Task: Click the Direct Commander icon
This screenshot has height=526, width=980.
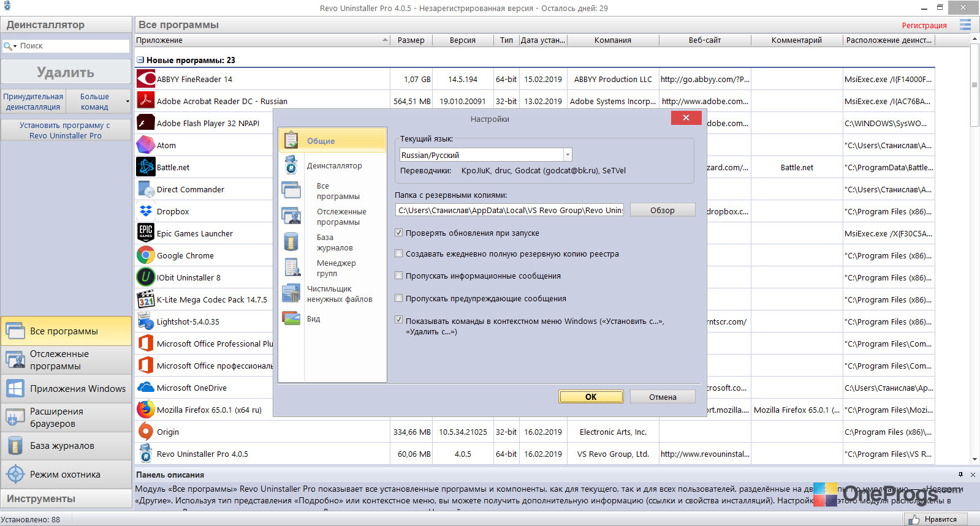Action: coord(146,189)
